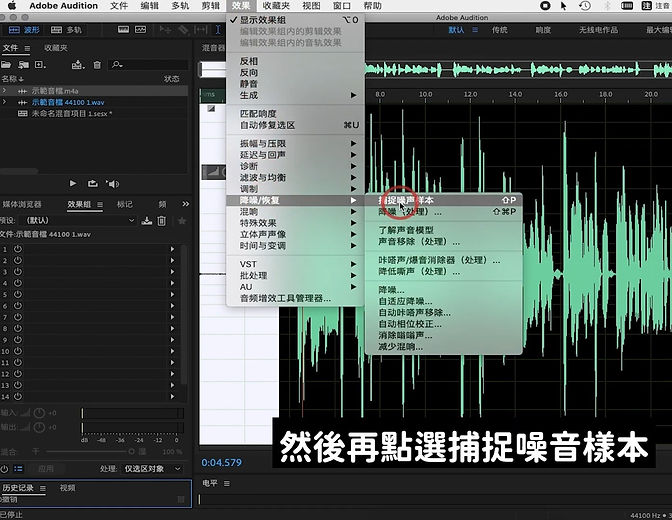The height and width of the screenshot is (520, 672).
Task: Open the 文件 panel hamburger menu
Action: pyautogui.click(x=27, y=48)
